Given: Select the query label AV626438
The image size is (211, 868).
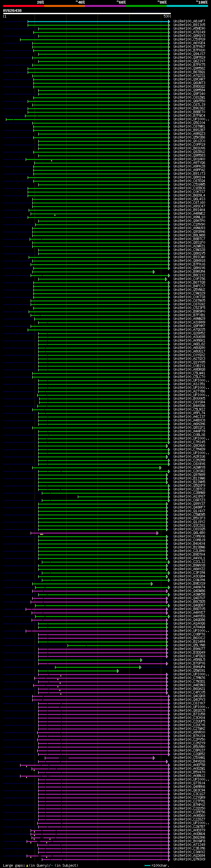Looking at the screenshot, I should [13, 11].
